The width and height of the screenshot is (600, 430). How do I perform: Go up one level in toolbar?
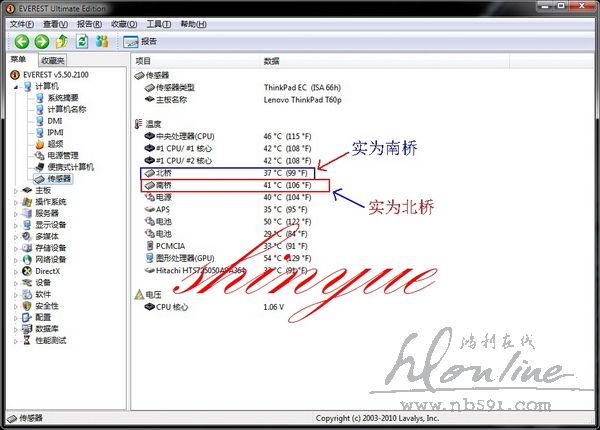[62, 41]
